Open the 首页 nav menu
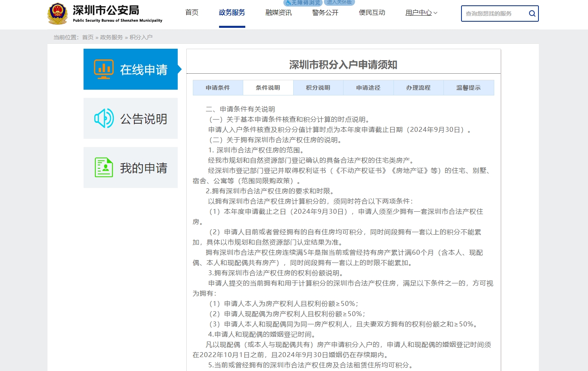588x371 pixels. [192, 13]
